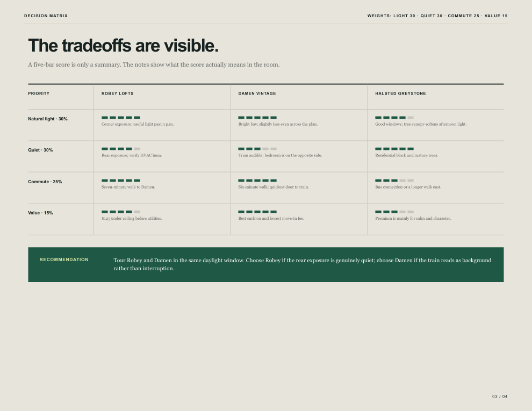Click Robey Lofts quiet score bar

(121, 149)
